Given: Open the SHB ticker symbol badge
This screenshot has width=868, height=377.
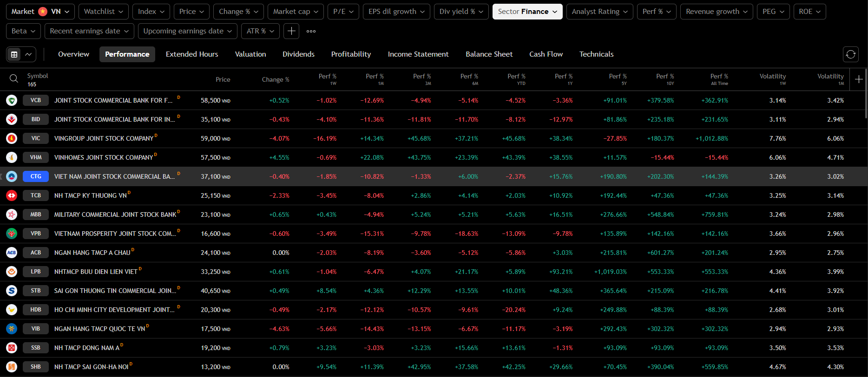Looking at the screenshot, I should pyautogui.click(x=36, y=367).
